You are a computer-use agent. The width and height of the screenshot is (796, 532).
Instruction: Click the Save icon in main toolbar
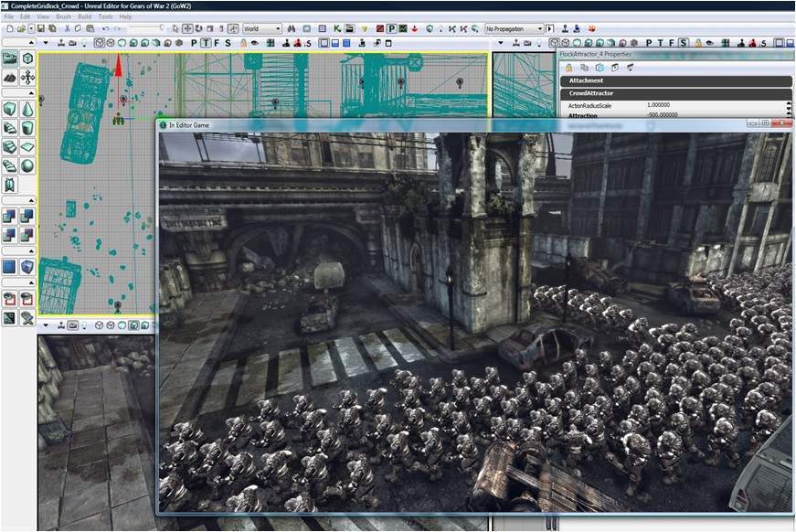(x=41, y=29)
